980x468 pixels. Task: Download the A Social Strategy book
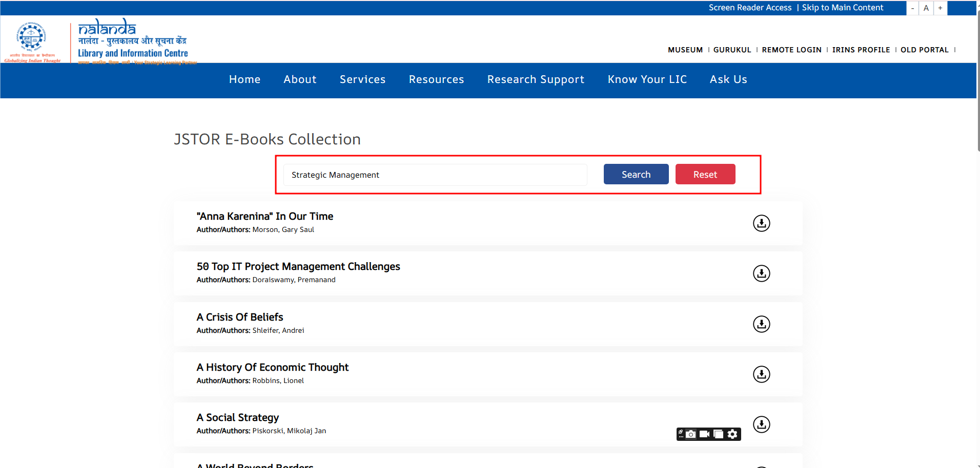pyautogui.click(x=761, y=424)
